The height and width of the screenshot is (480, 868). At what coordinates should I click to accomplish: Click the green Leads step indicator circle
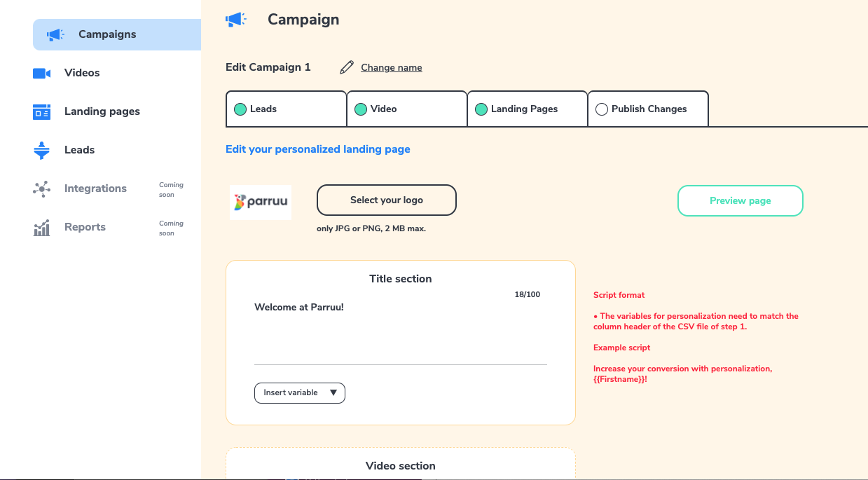tap(240, 109)
